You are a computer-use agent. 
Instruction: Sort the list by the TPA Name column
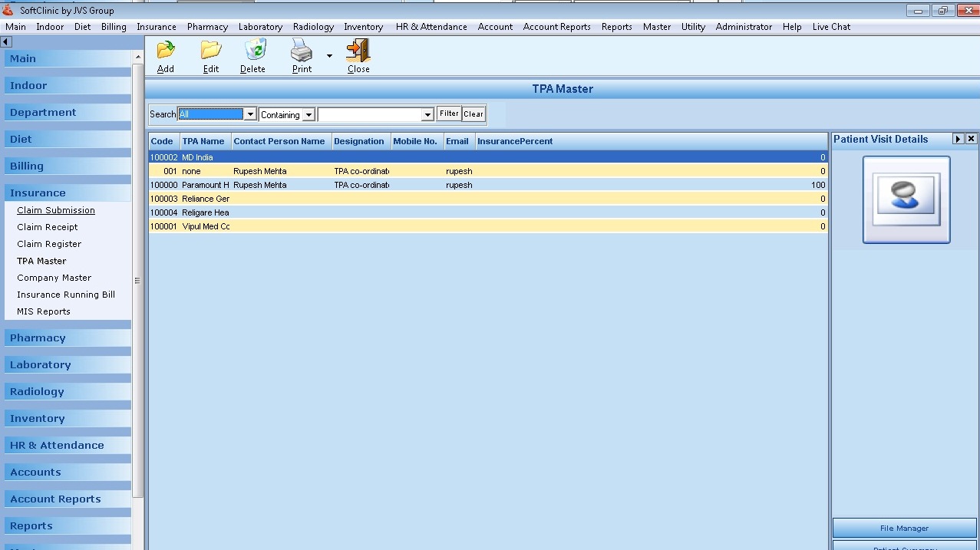203,141
